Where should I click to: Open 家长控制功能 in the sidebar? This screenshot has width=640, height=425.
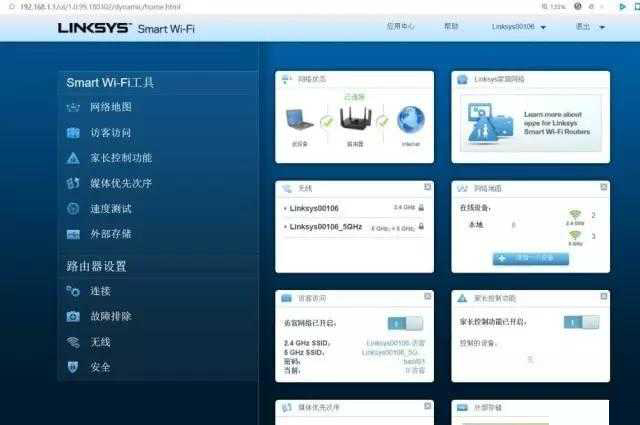coord(121,158)
